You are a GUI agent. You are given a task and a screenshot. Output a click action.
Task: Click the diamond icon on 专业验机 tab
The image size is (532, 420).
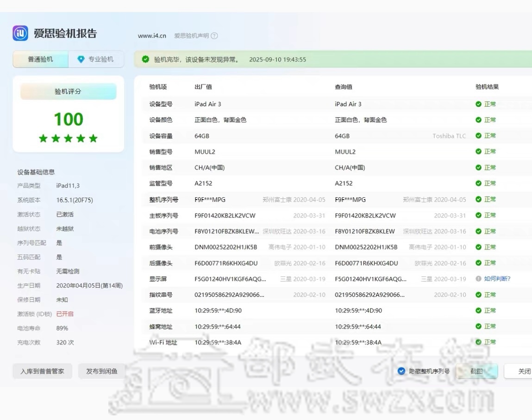click(x=81, y=59)
